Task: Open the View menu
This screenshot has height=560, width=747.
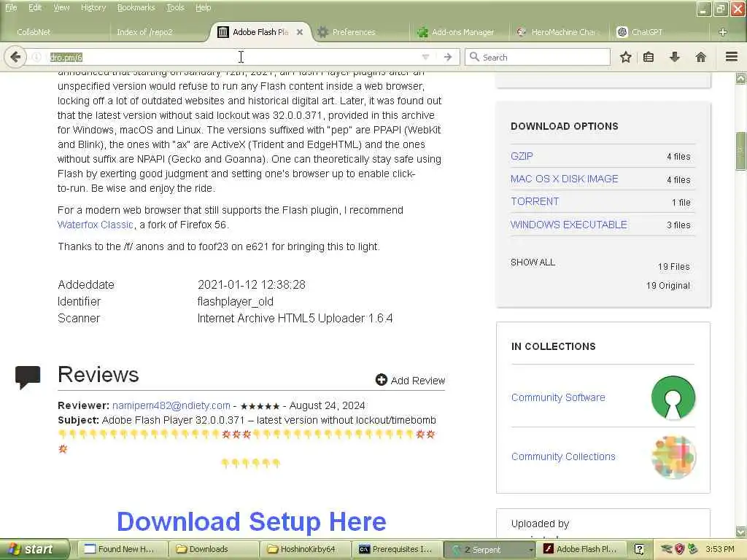Action: click(61, 7)
